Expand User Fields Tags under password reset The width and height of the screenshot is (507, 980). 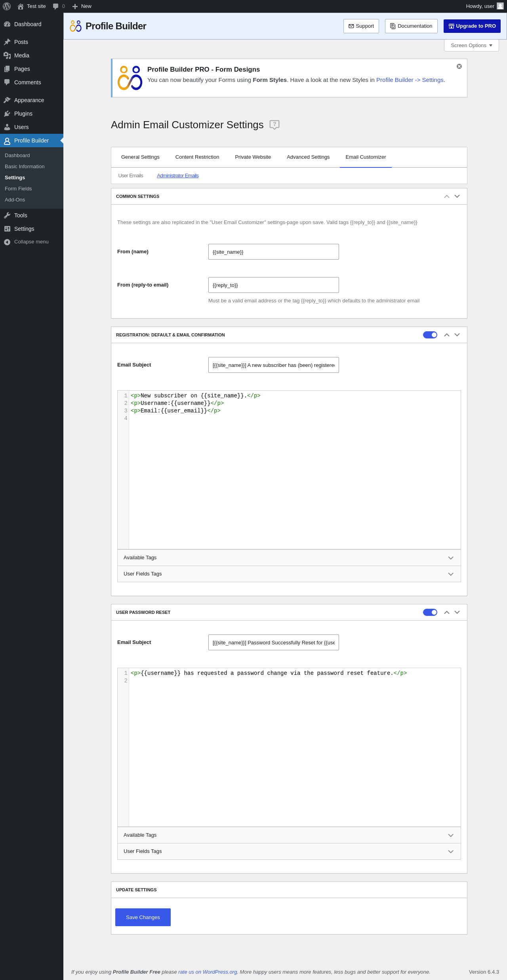coord(289,851)
